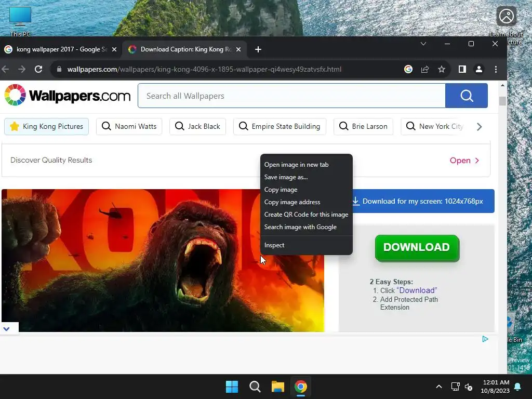Choose Copy image from context menu
This screenshot has height=399, width=532.
(x=307, y=190)
